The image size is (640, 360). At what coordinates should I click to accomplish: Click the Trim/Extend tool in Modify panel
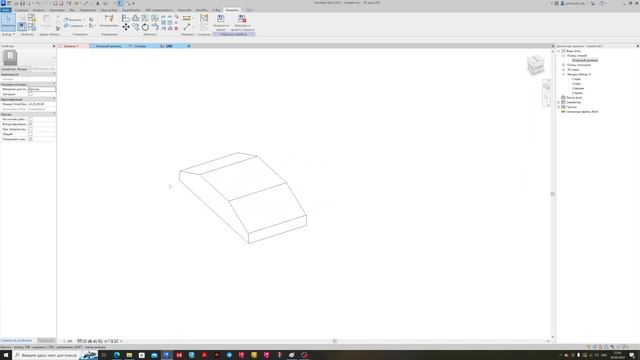[155, 27]
